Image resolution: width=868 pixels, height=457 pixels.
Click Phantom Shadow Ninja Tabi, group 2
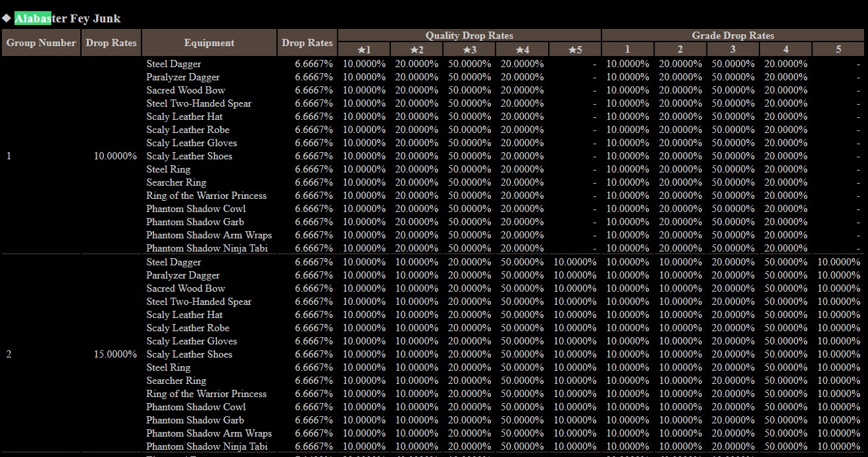coord(207,446)
